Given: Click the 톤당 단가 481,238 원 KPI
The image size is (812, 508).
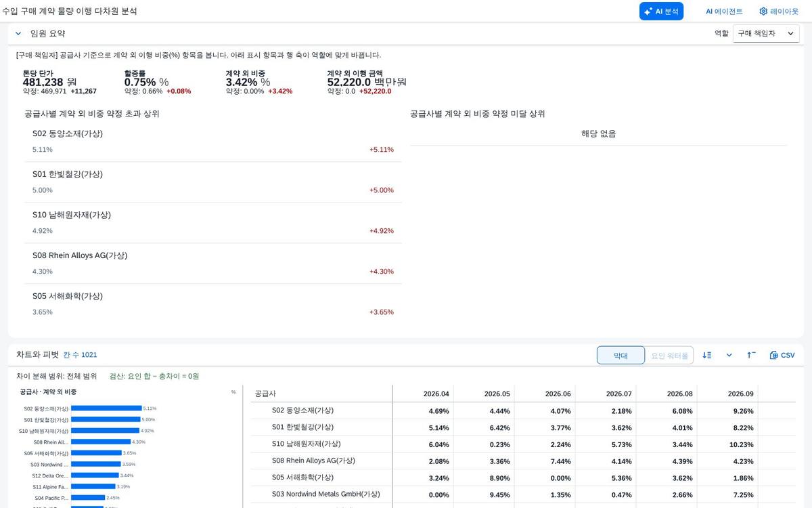Looking at the screenshot, I should coord(60,82).
